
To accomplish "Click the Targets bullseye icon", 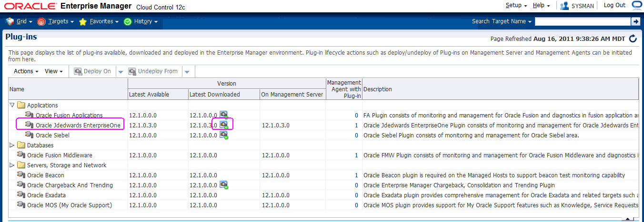I will (x=41, y=21).
